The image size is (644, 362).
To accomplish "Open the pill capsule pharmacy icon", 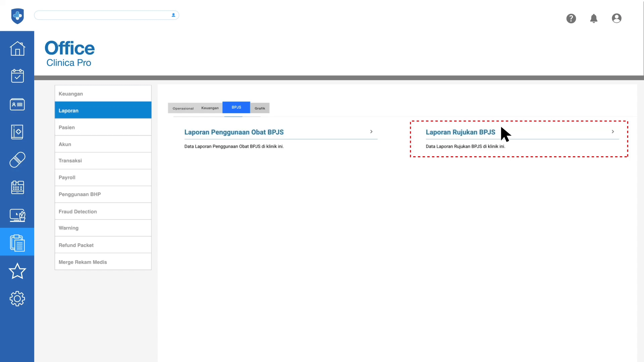I will [x=17, y=160].
